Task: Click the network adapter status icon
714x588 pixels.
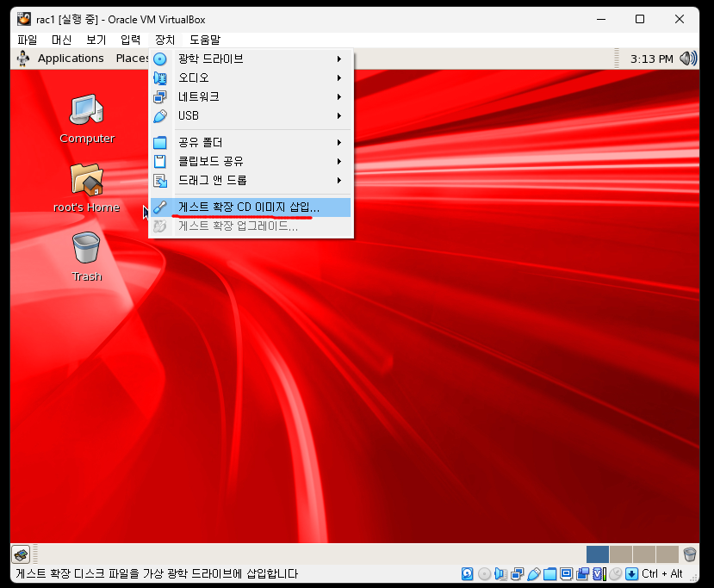Action: click(x=518, y=574)
